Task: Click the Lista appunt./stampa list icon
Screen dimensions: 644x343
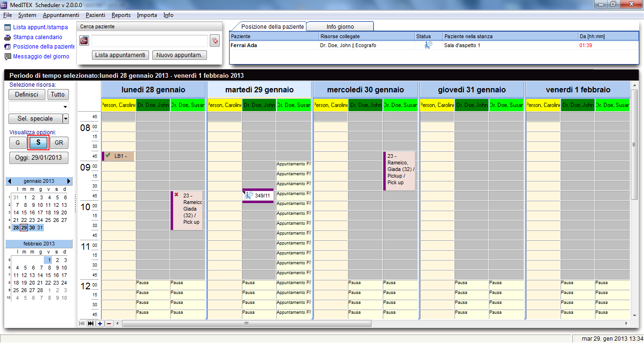Action: click(x=8, y=27)
